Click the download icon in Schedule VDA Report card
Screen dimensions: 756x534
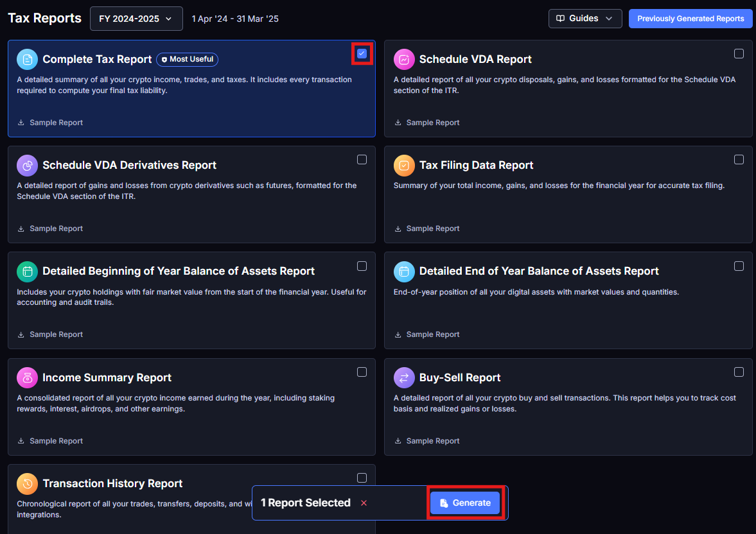click(x=398, y=123)
